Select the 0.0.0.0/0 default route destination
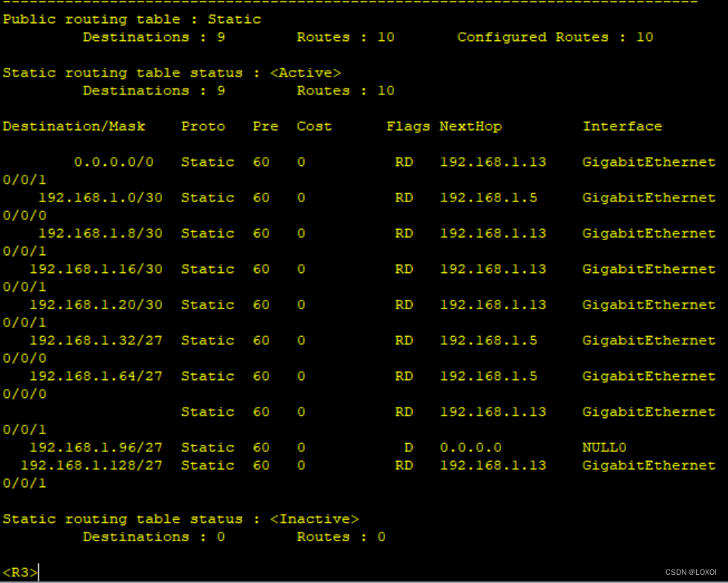The width and height of the screenshot is (728, 583). [114, 162]
